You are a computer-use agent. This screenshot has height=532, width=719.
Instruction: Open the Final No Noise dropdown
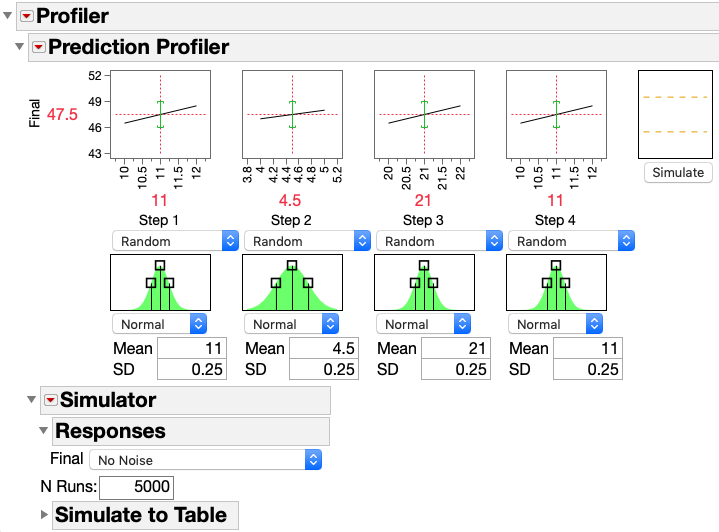click(205, 460)
